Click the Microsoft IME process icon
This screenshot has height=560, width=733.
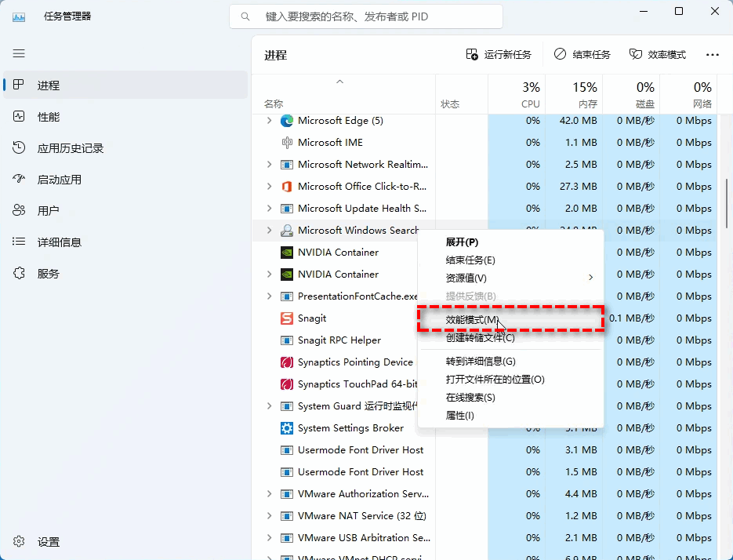pos(287,142)
